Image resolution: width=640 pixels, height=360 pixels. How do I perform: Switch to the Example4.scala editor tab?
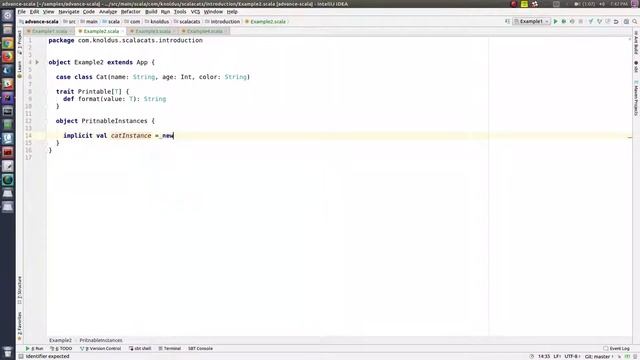coord(204,31)
